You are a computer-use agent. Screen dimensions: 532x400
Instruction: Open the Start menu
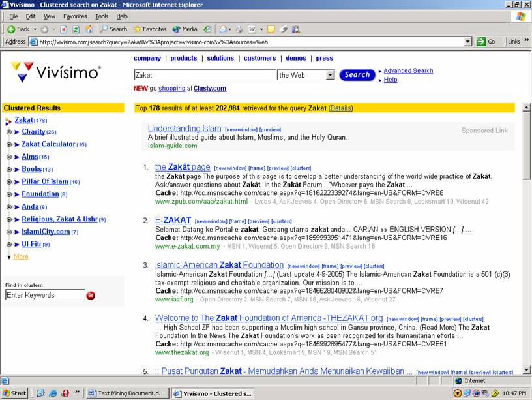click(x=14, y=393)
